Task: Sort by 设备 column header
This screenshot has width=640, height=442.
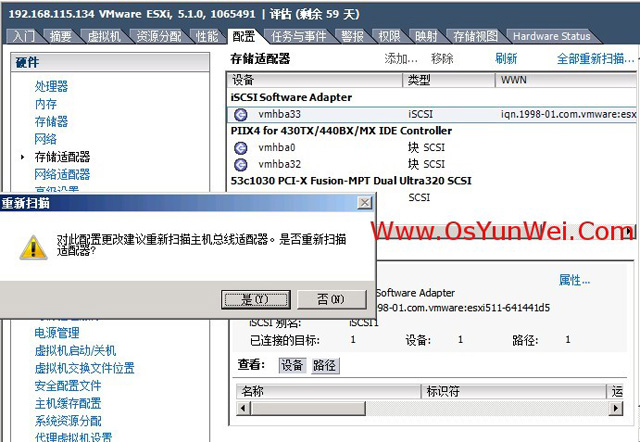Action: [x=315, y=80]
